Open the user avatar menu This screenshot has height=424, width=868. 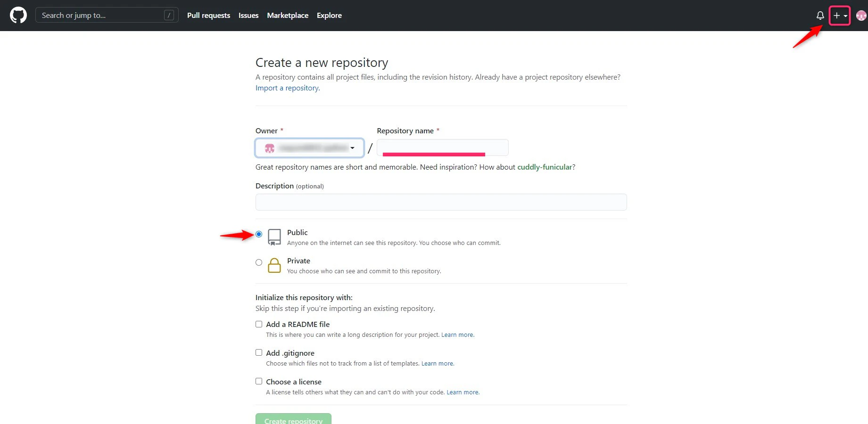coord(861,16)
